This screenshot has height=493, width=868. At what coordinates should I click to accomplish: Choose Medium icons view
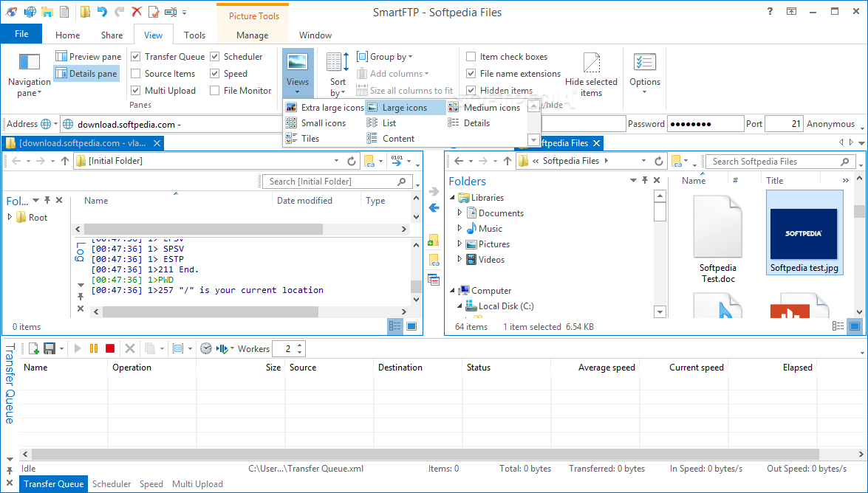point(485,107)
